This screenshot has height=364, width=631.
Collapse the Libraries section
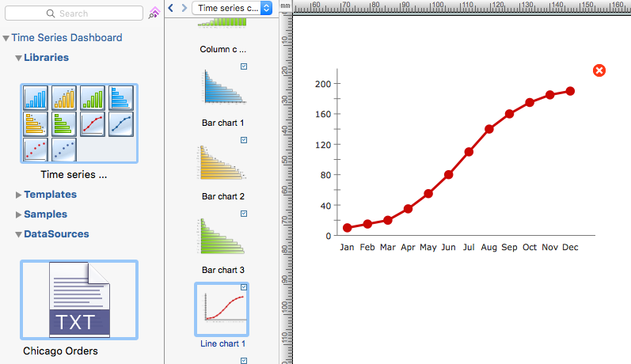tap(18, 58)
